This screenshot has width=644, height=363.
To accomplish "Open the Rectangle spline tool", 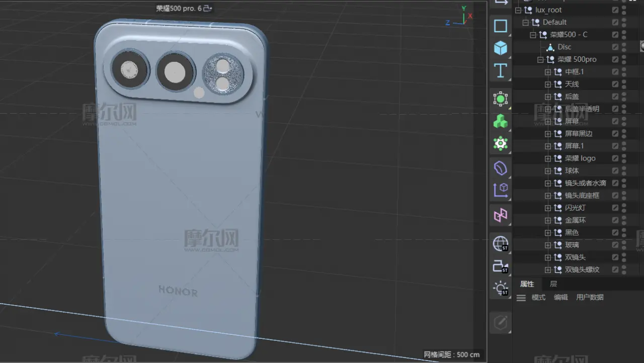I will [x=500, y=26].
